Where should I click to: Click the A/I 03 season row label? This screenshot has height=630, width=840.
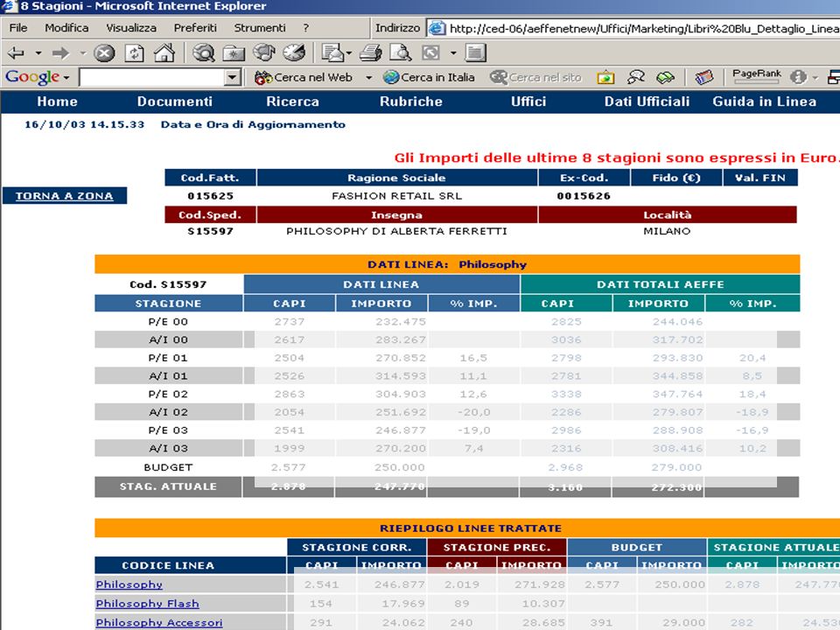168,448
